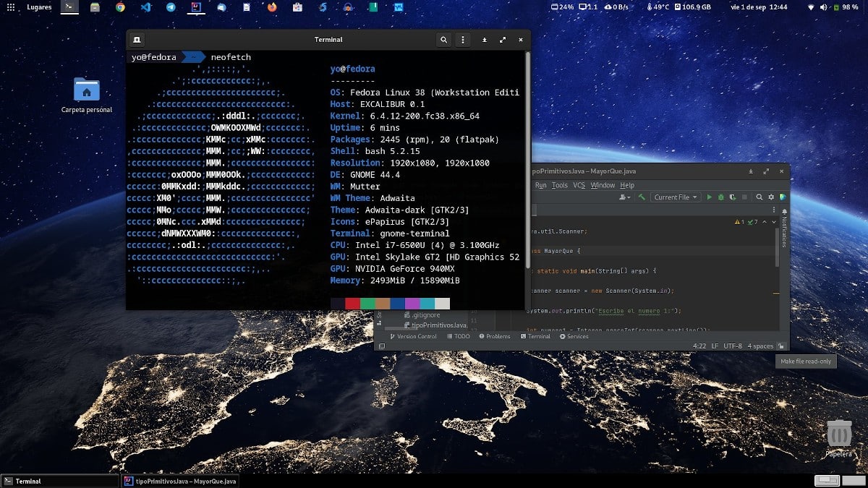Screen dimensions: 868x488
Task: Open the Problems tool window
Action: (x=493, y=336)
